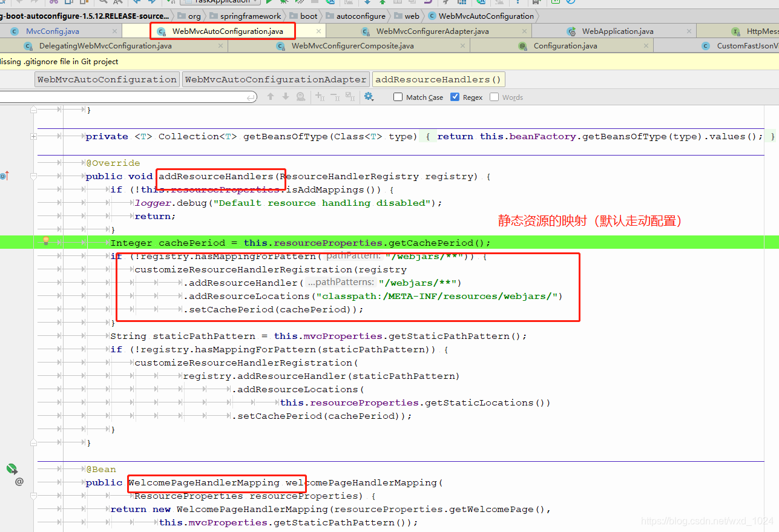Disable the Regex search option
This screenshot has height=532, width=779.
click(455, 97)
